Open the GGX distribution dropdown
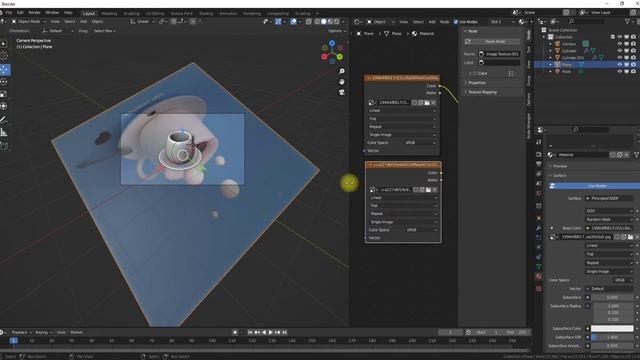This screenshot has height=360, width=640. point(609,211)
